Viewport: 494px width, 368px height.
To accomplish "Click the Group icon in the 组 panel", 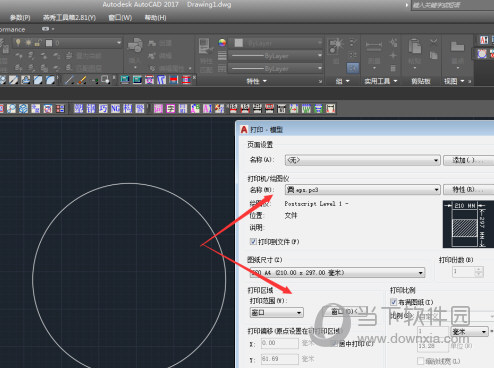I will [x=335, y=46].
